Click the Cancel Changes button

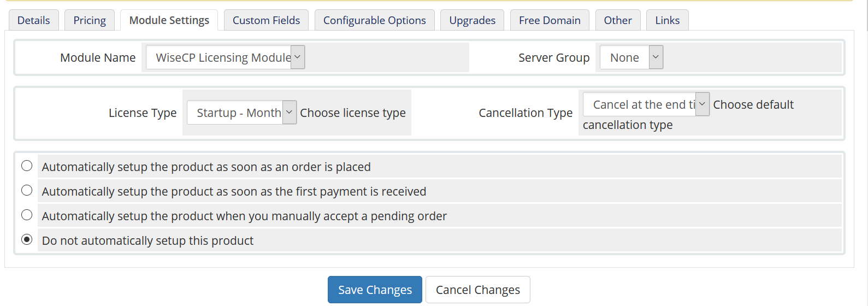(477, 290)
